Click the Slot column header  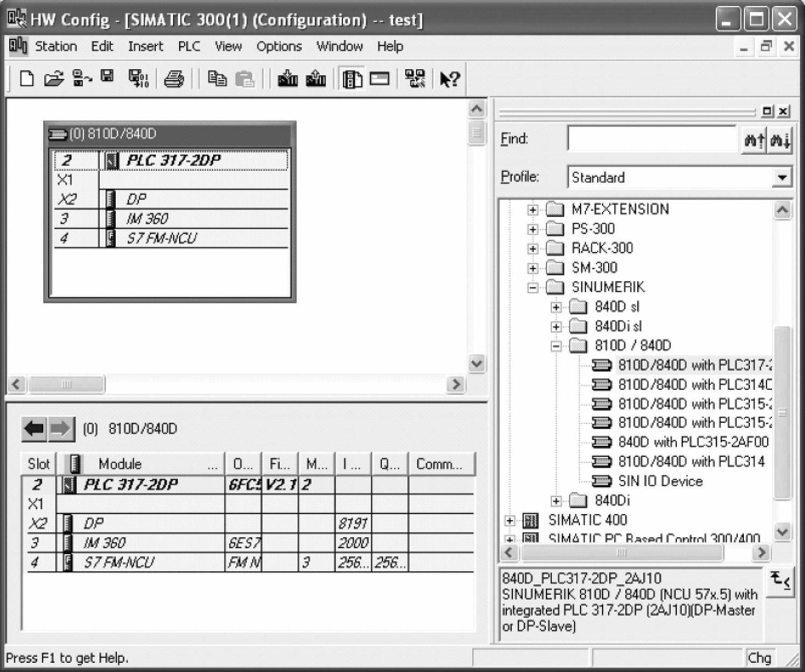[38, 464]
